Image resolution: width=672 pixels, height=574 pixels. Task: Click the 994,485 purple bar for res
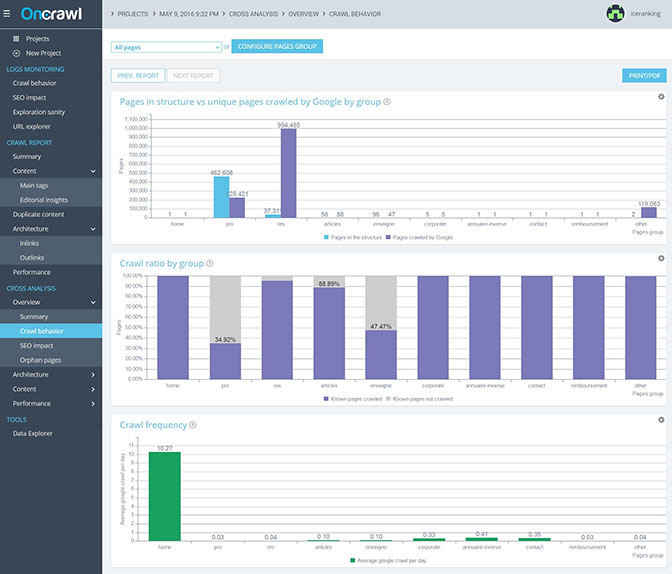(x=288, y=173)
